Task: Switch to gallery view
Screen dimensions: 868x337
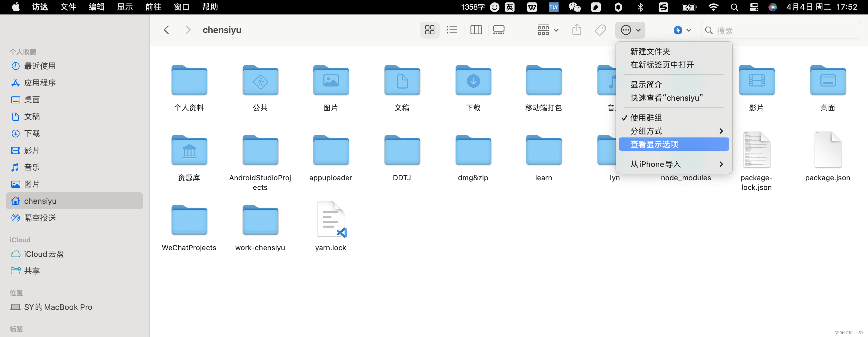Action: (499, 30)
